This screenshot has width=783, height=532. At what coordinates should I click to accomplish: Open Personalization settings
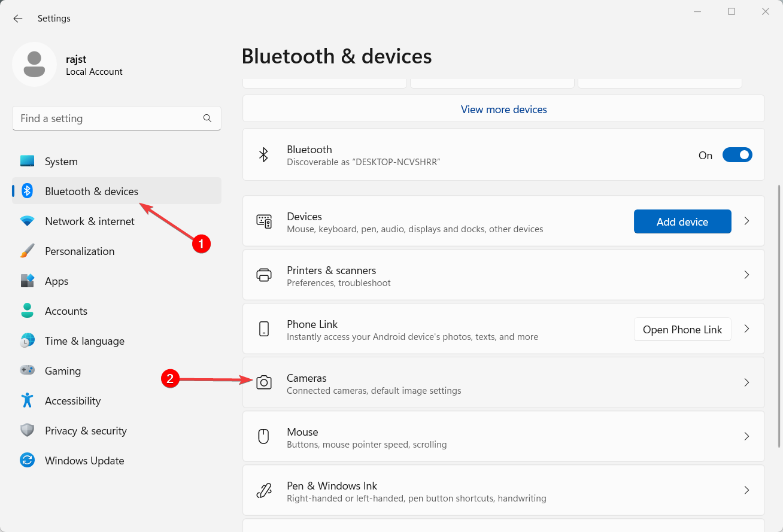point(117,251)
